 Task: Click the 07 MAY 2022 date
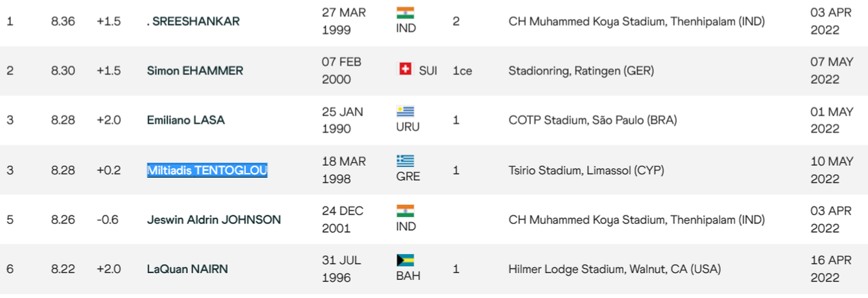point(825,71)
